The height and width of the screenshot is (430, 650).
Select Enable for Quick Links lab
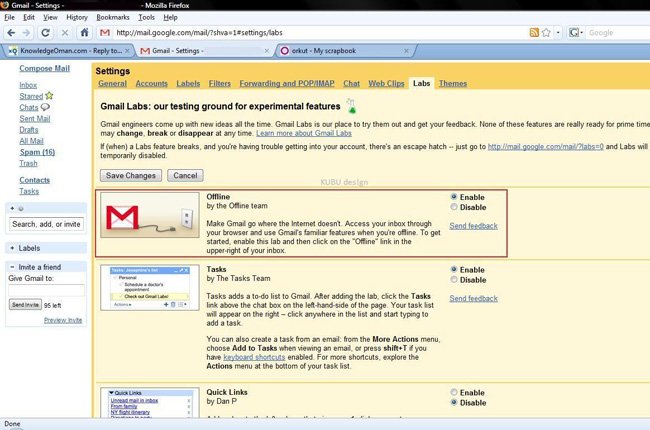pos(454,392)
